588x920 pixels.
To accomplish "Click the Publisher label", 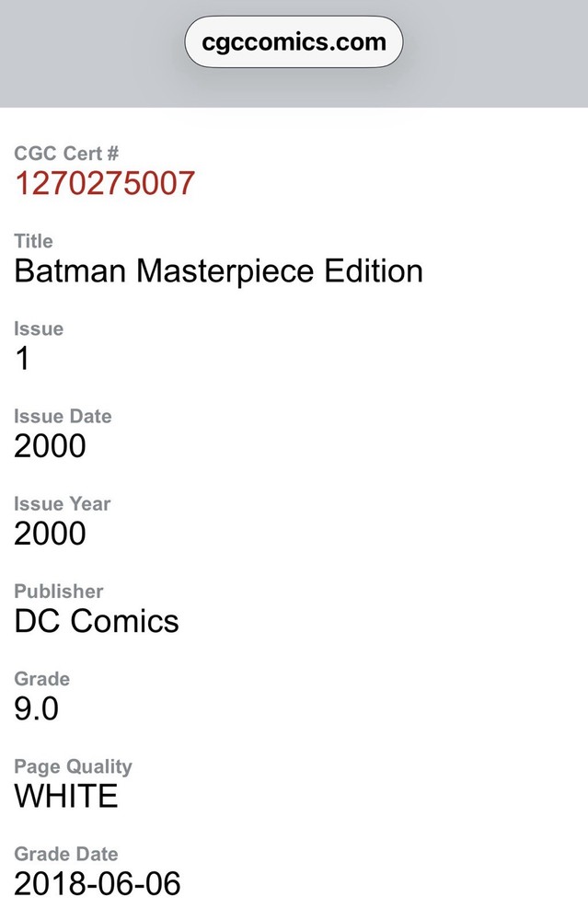I will point(59,591).
